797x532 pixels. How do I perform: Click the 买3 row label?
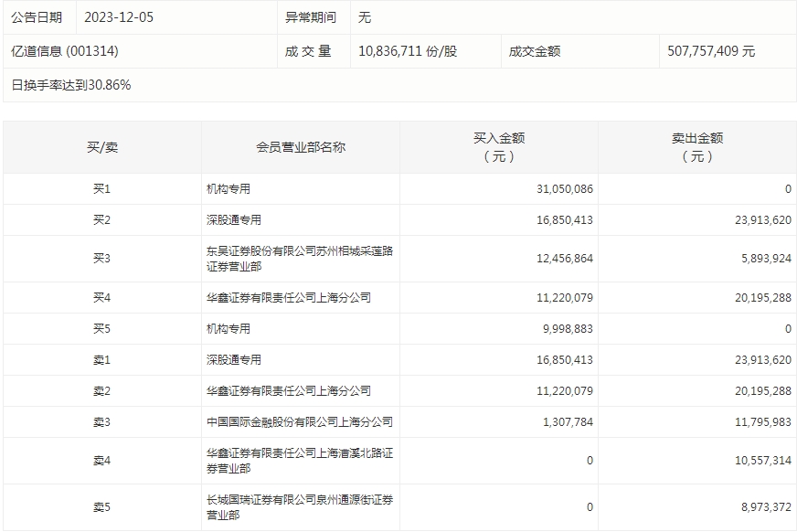pos(101,259)
